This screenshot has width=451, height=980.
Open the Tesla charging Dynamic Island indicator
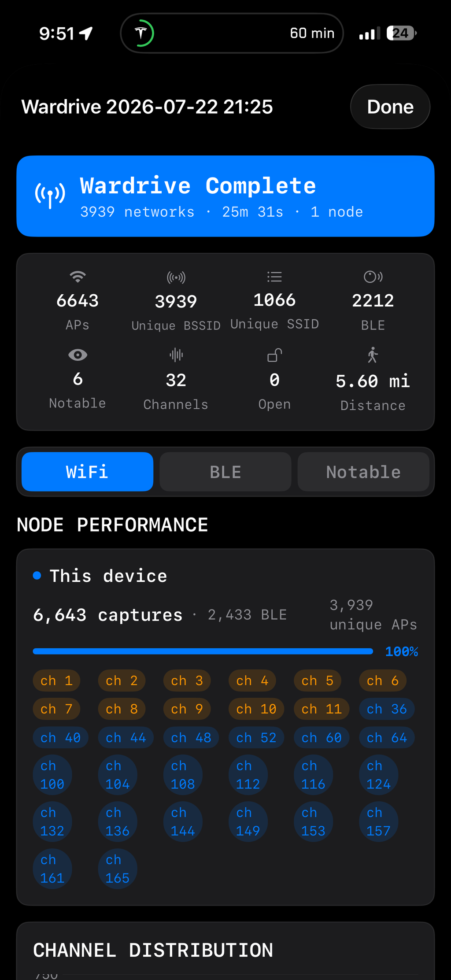[232, 33]
